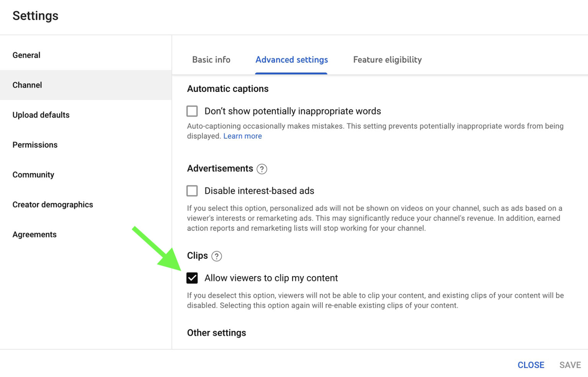Navigate to Permissions settings
The image size is (588, 377).
tap(35, 145)
